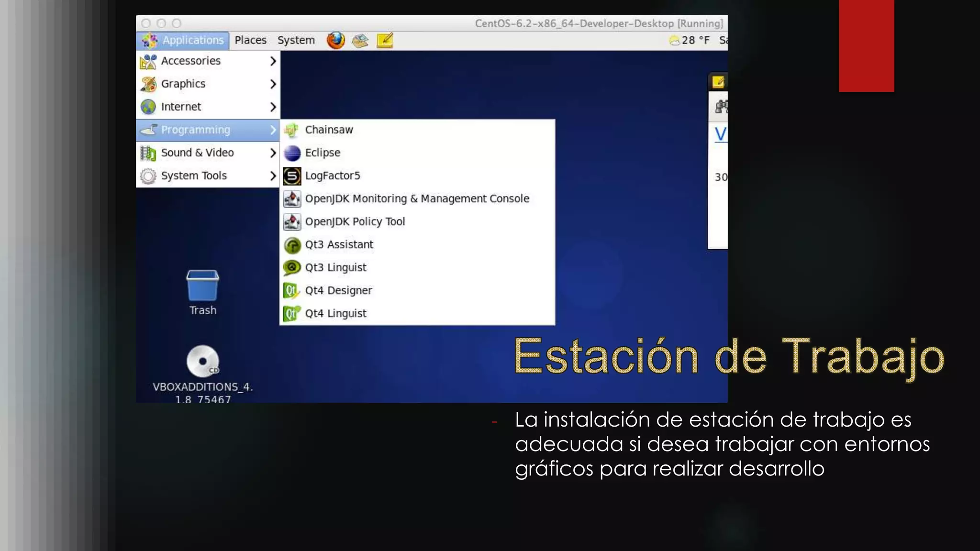Click the Internet globe icon
Viewport: 980px width, 551px height.
[x=148, y=107]
